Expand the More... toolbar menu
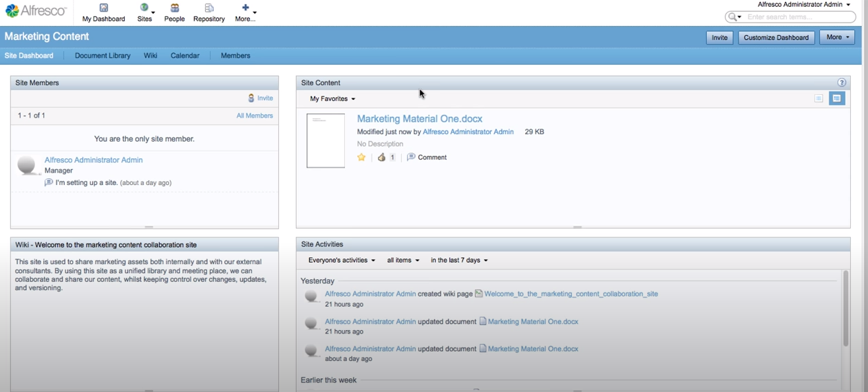Screen dimensions: 868x392 [246, 12]
